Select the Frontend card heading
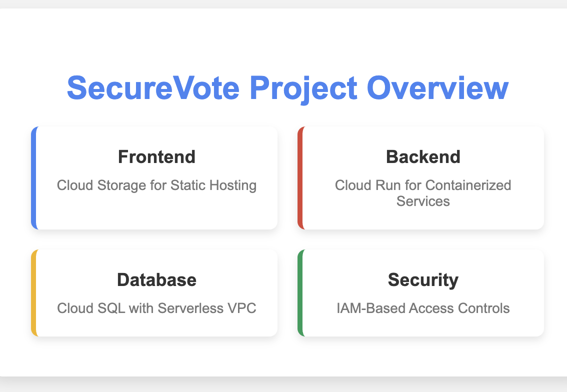The width and height of the screenshot is (567, 392). coord(156,157)
